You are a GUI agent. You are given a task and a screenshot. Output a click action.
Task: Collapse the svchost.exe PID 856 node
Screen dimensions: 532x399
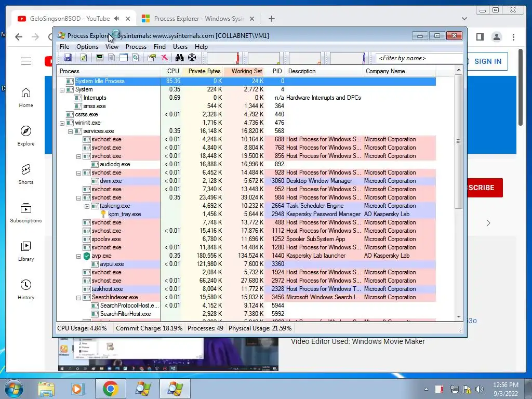79,156
